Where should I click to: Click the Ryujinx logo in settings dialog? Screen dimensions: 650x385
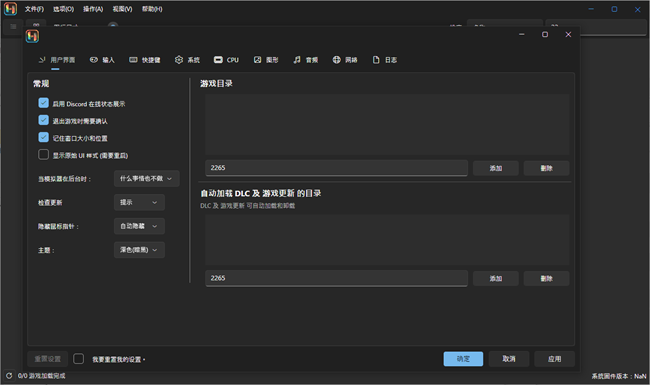tap(32, 36)
